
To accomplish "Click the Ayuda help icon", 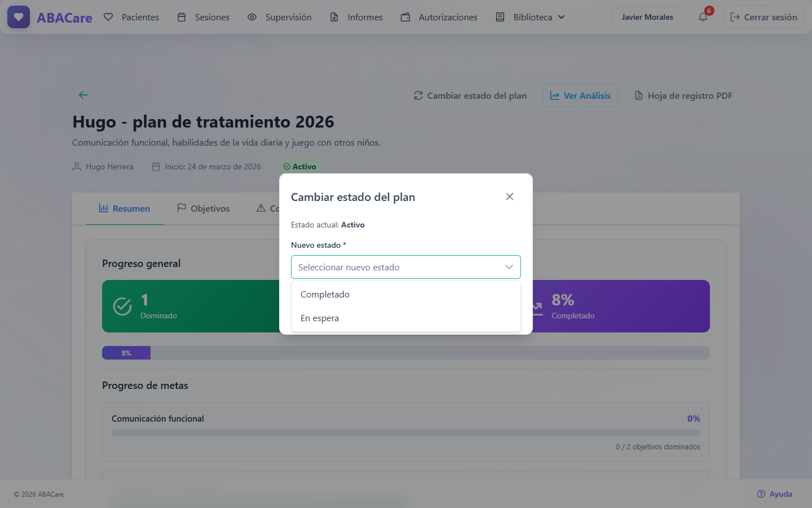I will [x=761, y=494].
